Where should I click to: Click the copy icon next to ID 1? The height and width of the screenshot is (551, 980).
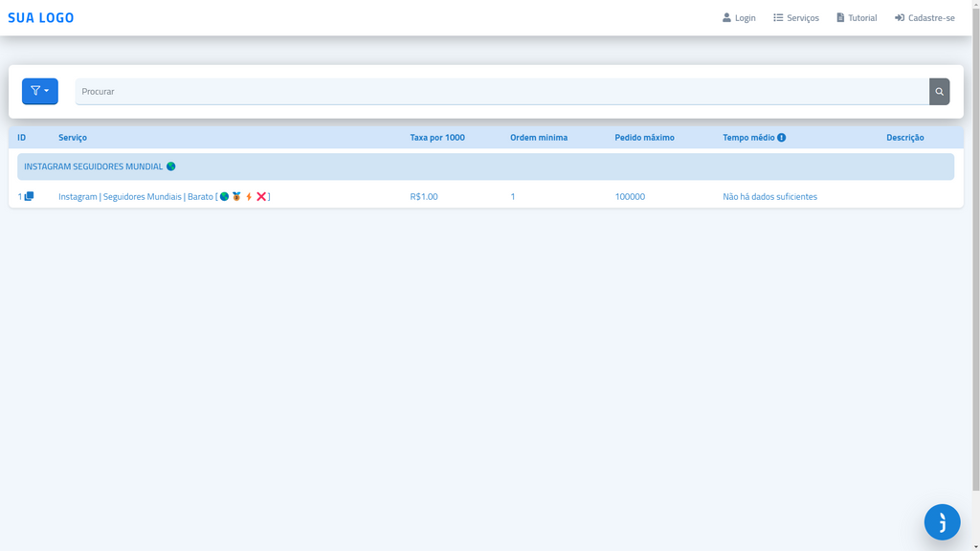pos(30,195)
